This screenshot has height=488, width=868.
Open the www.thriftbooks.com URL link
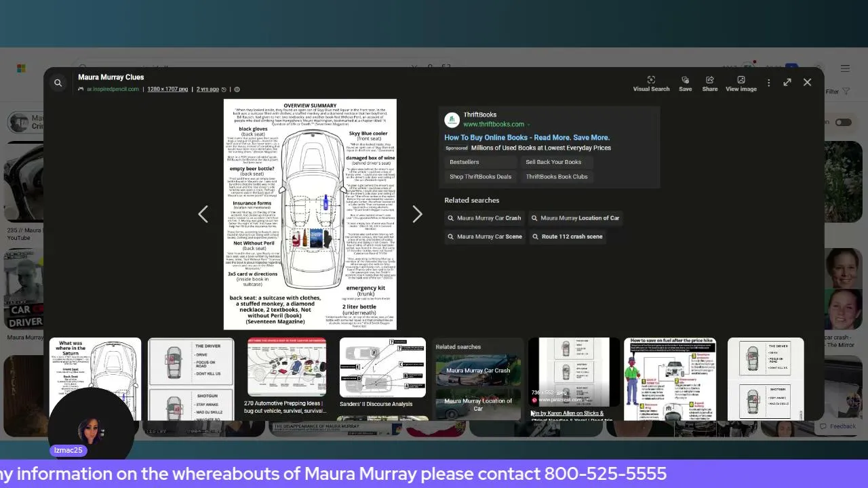pyautogui.click(x=494, y=125)
